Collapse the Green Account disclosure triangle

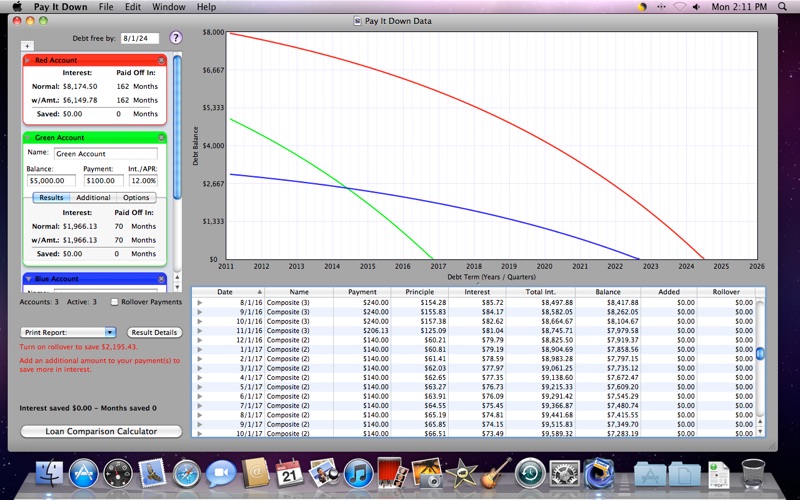coord(28,138)
